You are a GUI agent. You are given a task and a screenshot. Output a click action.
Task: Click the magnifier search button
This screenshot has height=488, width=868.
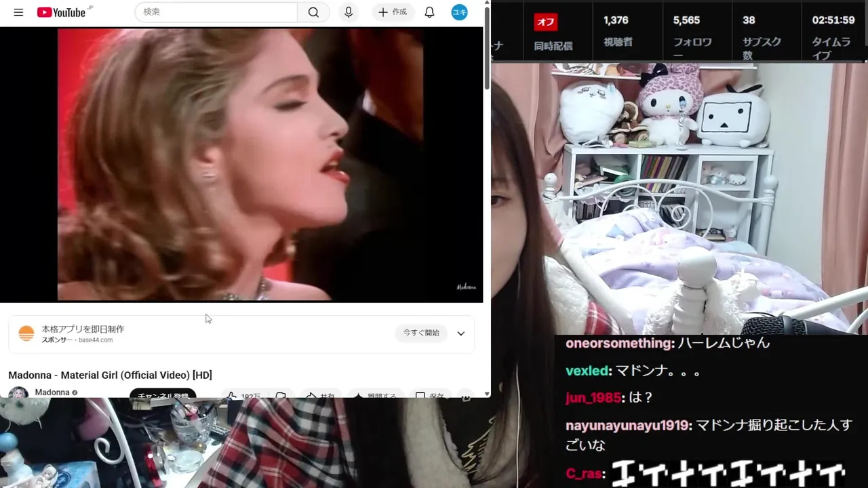click(x=313, y=12)
